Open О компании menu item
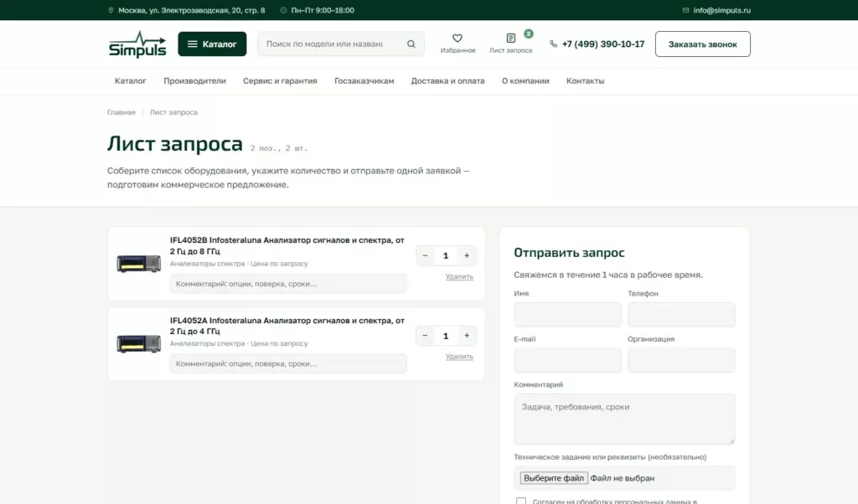Image resolution: width=858 pixels, height=504 pixels. pos(525,81)
